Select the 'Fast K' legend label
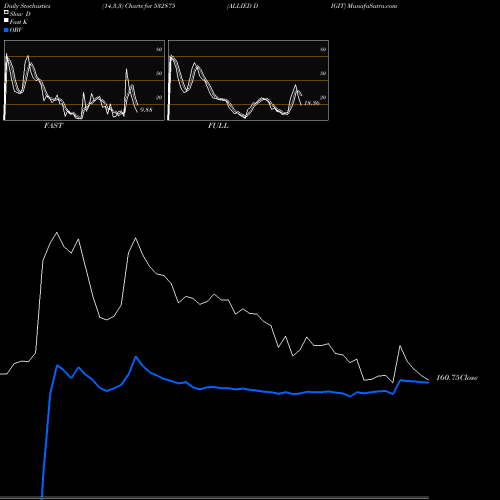 click(x=19, y=22)
